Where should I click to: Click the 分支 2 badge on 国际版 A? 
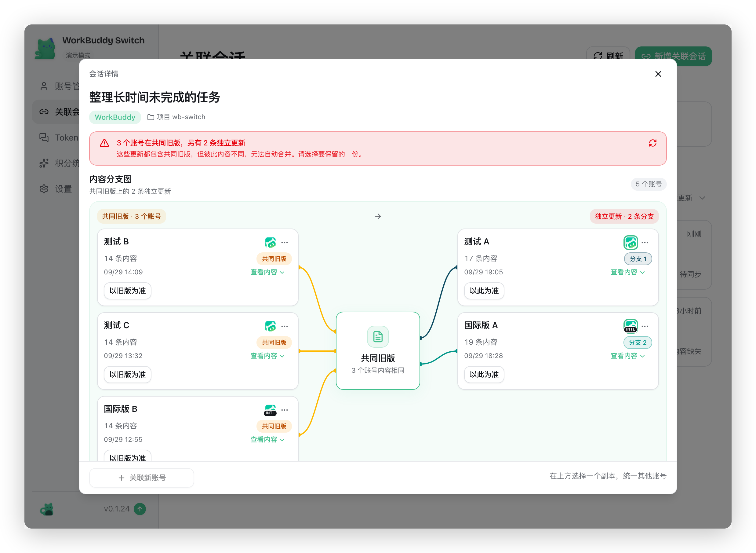point(638,342)
